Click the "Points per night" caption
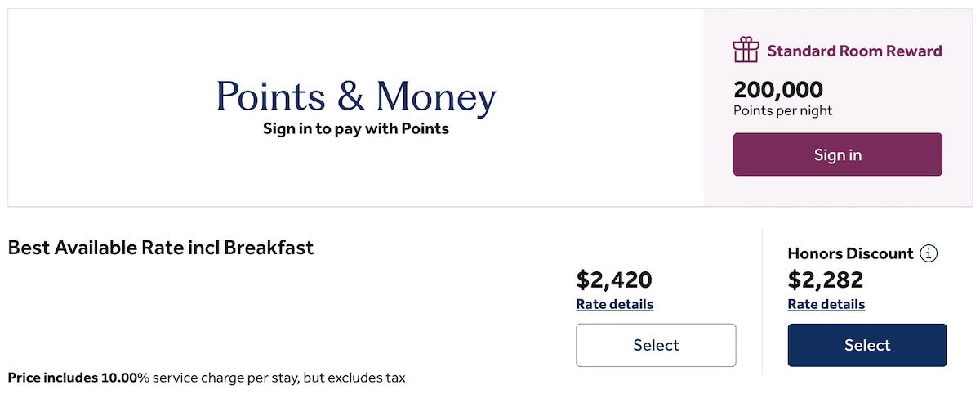 coord(783,110)
